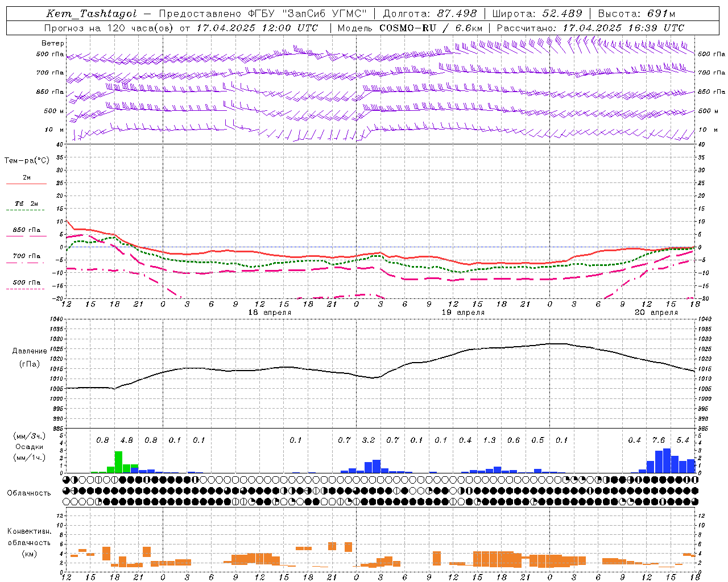Click the red line sample under '2м' legend
This screenshot has height=582, width=728.
pos(26,184)
